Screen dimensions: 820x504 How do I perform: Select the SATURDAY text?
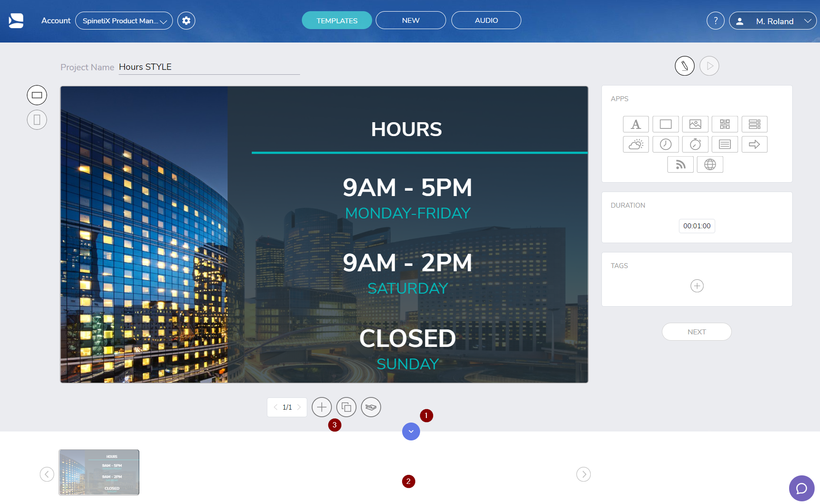click(x=408, y=288)
